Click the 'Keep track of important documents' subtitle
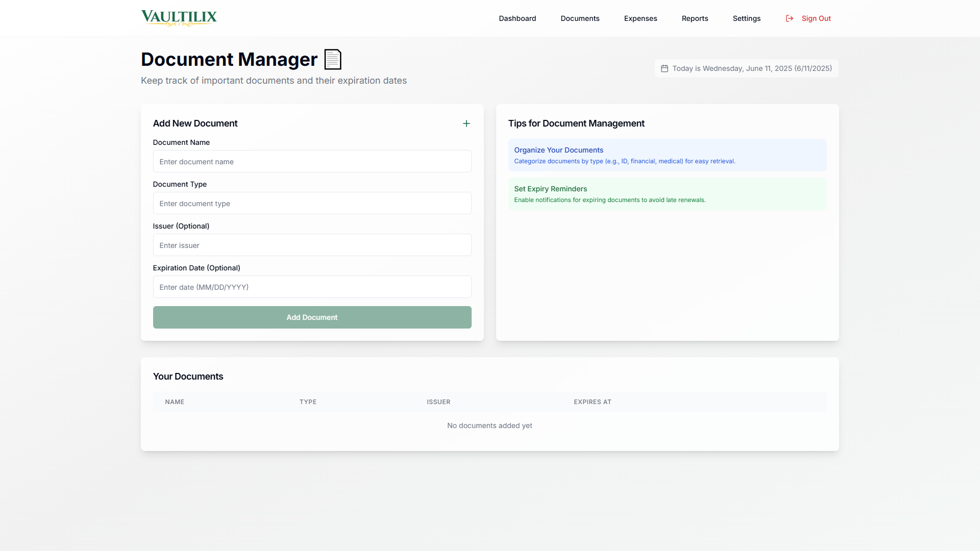Viewport: 980px width, 551px height. click(274, 81)
